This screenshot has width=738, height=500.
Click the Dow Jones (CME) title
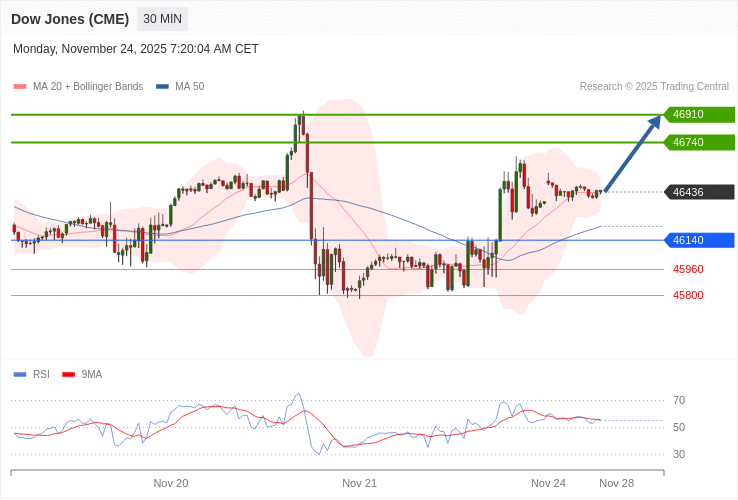(70, 19)
